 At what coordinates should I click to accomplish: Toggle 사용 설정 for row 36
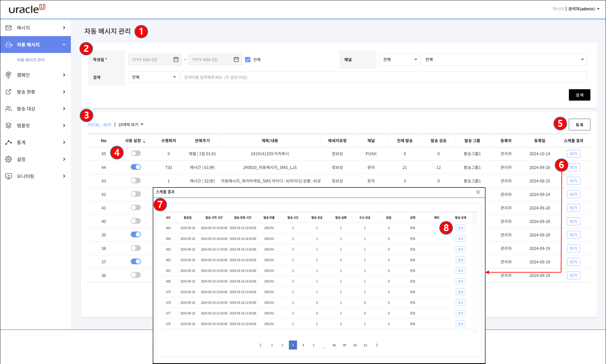(x=136, y=275)
